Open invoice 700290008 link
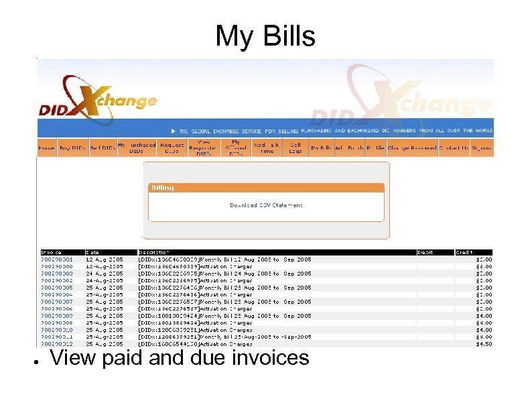This screenshot has width=532, height=399. point(57,323)
